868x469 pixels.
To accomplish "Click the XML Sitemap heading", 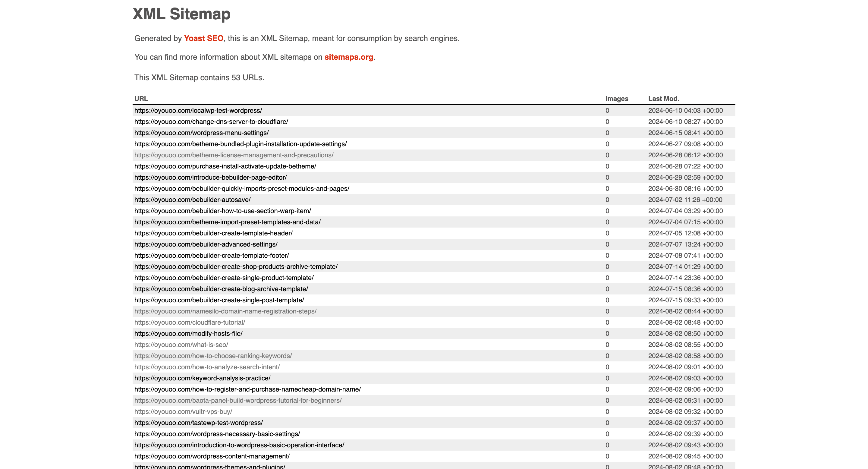I will click(182, 14).
